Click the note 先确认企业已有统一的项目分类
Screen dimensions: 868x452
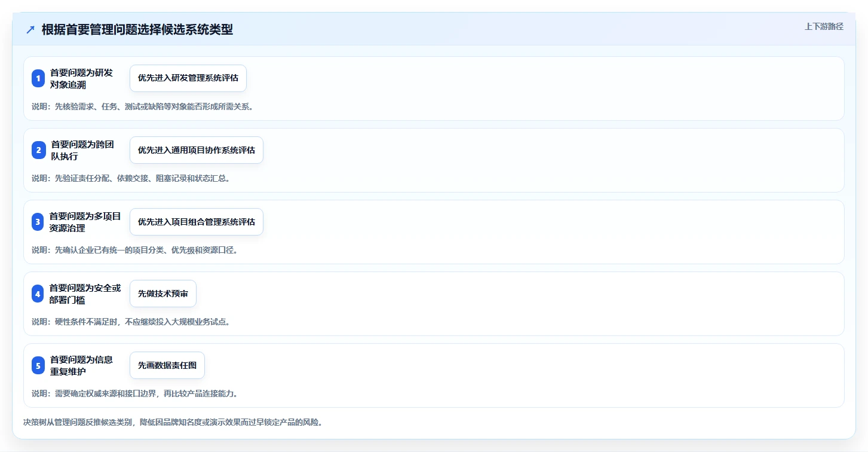[x=135, y=251]
